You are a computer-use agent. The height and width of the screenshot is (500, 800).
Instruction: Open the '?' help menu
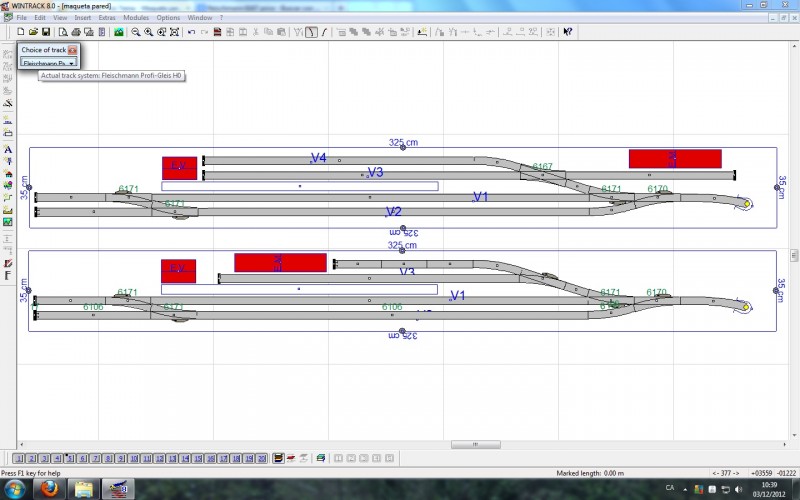221,18
